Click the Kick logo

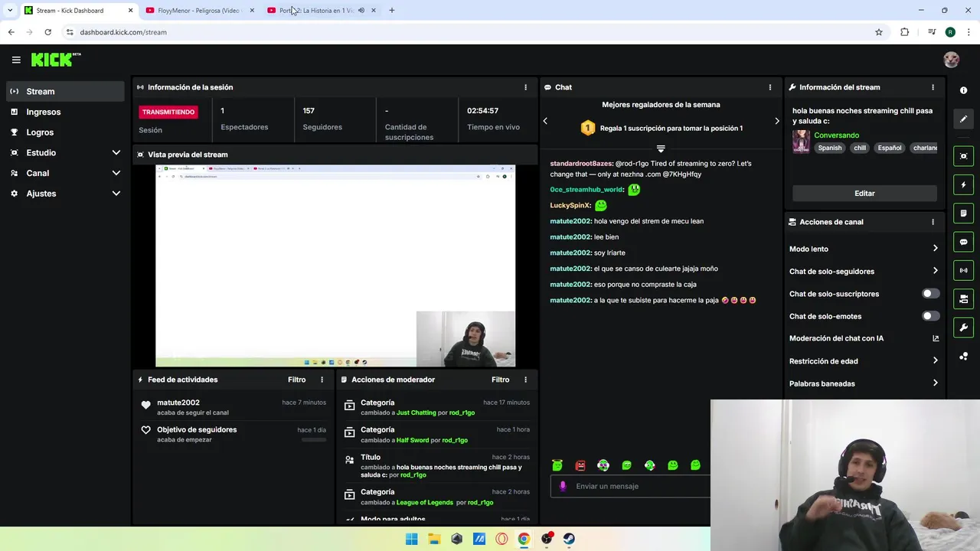(x=55, y=60)
